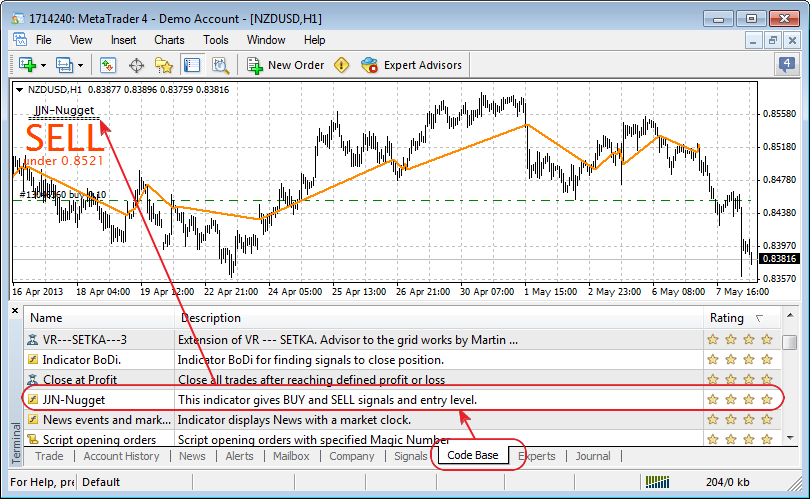The image size is (810, 499).
Task: Click the notification counter showing 4
Action: click(787, 65)
